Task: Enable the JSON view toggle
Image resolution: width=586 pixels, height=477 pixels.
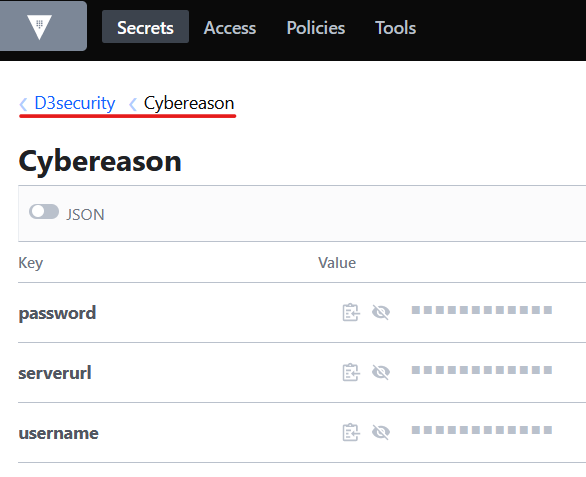Action: [x=44, y=212]
